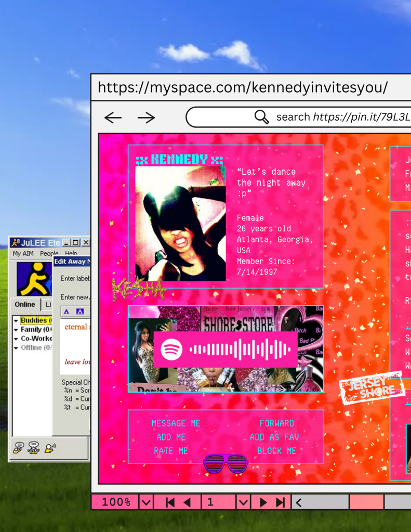The image size is (411, 532).
Task: Click the browser back arrow
Action: click(113, 118)
